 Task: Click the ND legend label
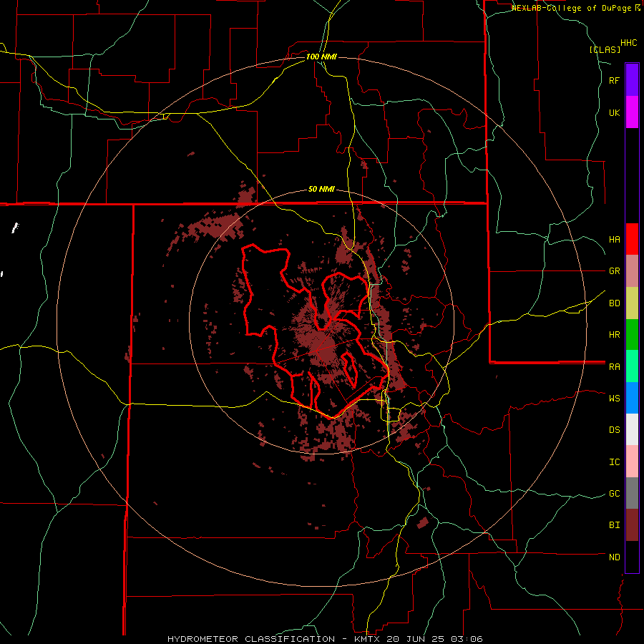[614, 557]
